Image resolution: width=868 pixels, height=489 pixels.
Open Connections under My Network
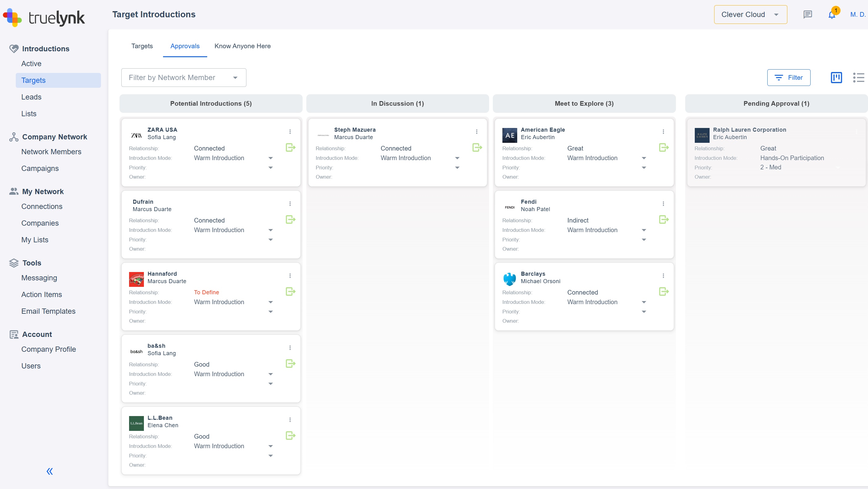click(x=42, y=207)
